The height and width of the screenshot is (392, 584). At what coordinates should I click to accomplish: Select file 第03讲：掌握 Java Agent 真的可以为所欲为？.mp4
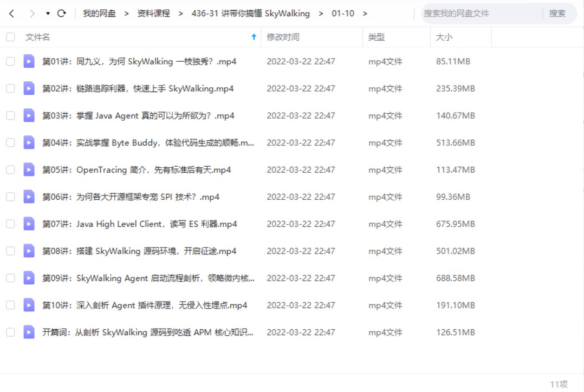[x=138, y=116]
